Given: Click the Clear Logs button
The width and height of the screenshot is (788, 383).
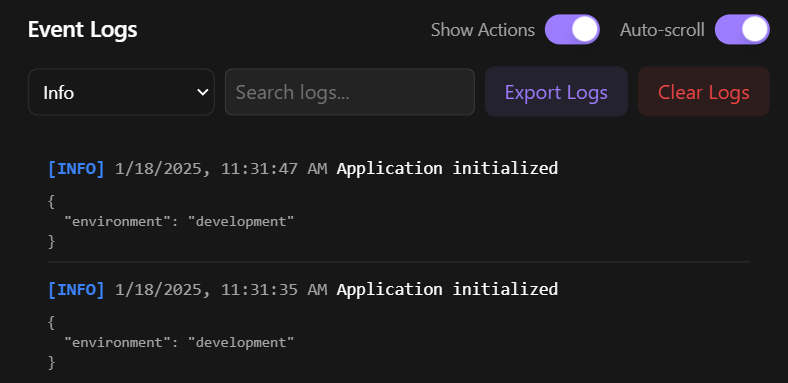Looking at the screenshot, I should (x=704, y=92).
